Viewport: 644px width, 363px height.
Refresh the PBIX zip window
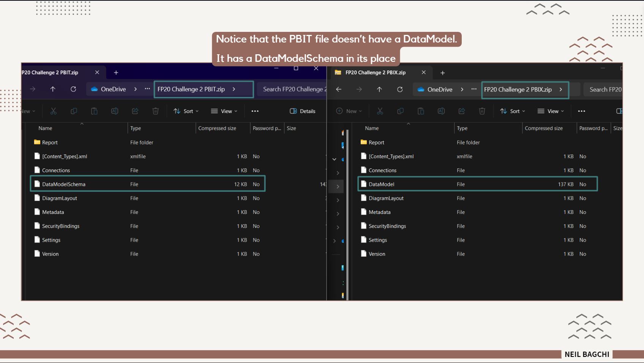[x=400, y=90]
